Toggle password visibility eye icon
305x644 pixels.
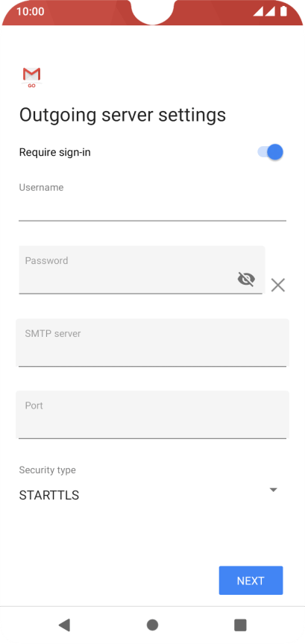[x=246, y=280]
